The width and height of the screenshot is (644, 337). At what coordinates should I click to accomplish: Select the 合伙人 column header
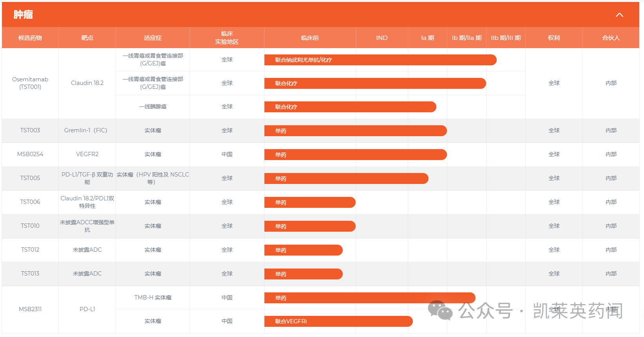tap(611, 38)
